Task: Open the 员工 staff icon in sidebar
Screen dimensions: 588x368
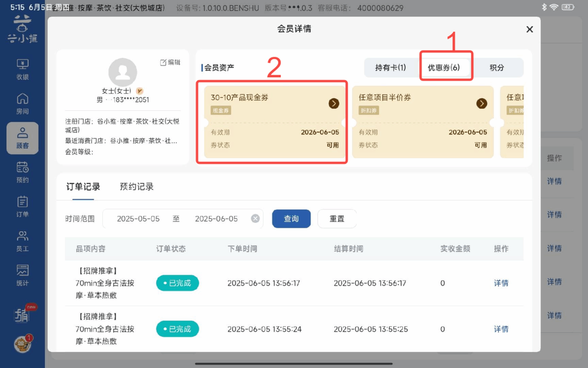Action: click(x=22, y=241)
